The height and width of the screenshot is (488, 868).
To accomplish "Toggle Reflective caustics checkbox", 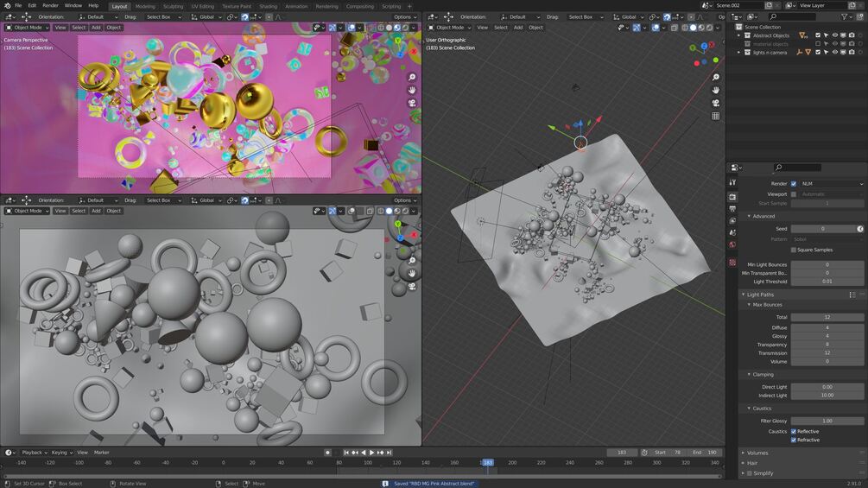I will 794,431.
